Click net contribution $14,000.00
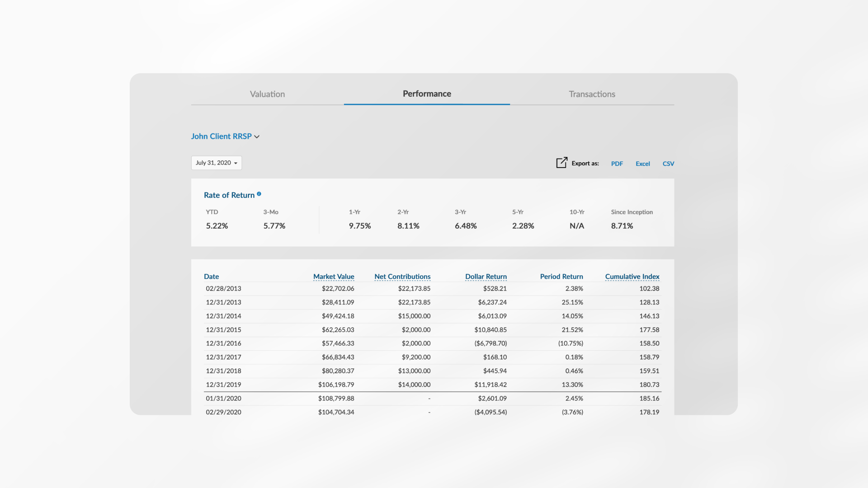 [414, 385]
